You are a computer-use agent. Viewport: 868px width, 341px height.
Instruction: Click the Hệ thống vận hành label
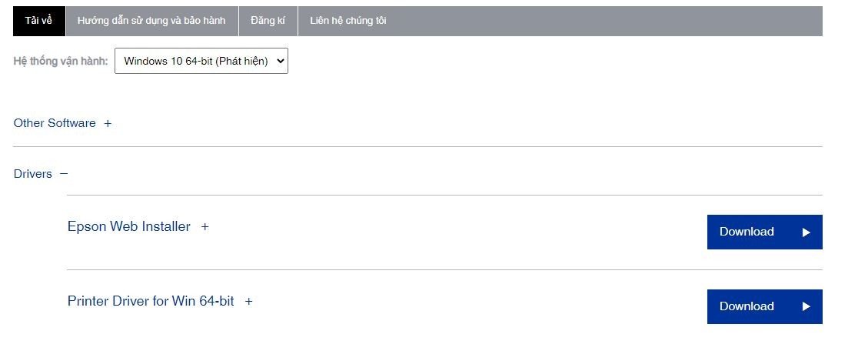61,62
